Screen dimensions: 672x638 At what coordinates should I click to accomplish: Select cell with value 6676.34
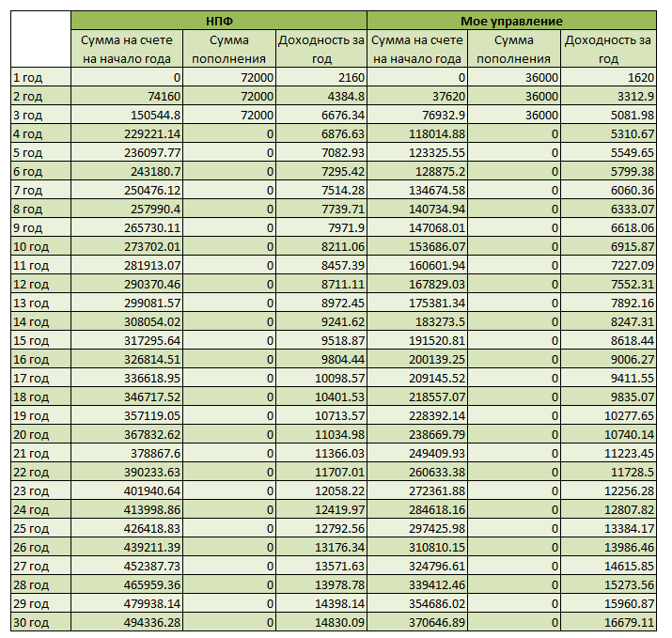click(321, 115)
